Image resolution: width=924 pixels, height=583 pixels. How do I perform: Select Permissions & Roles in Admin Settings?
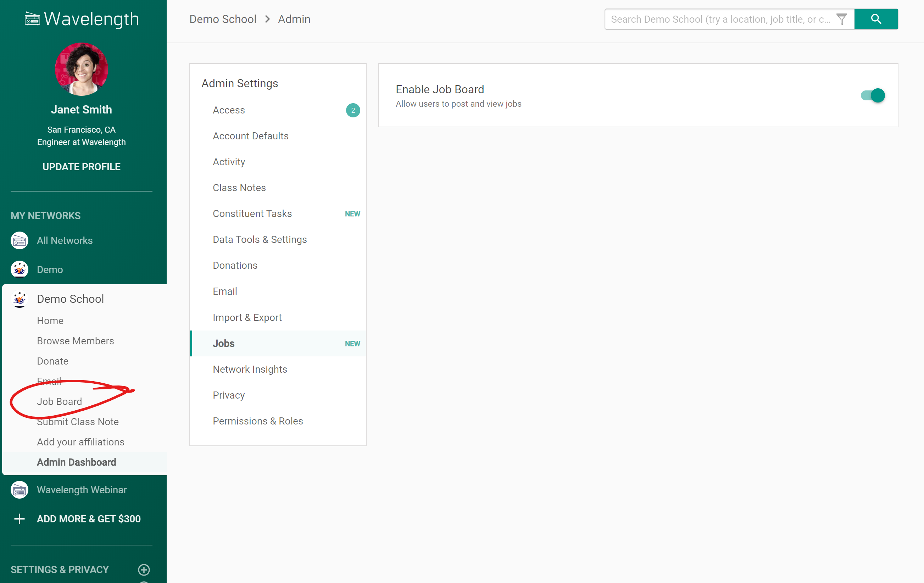pyautogui.click(x=257, y=421)
